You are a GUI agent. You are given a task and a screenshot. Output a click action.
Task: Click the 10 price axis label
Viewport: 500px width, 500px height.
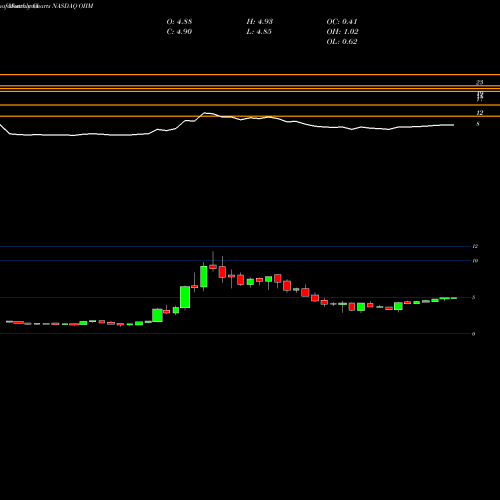[x=475, y=261]
